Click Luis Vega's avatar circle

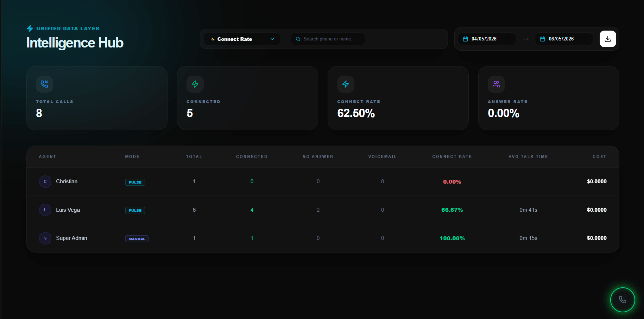click(x=45, y=210)
